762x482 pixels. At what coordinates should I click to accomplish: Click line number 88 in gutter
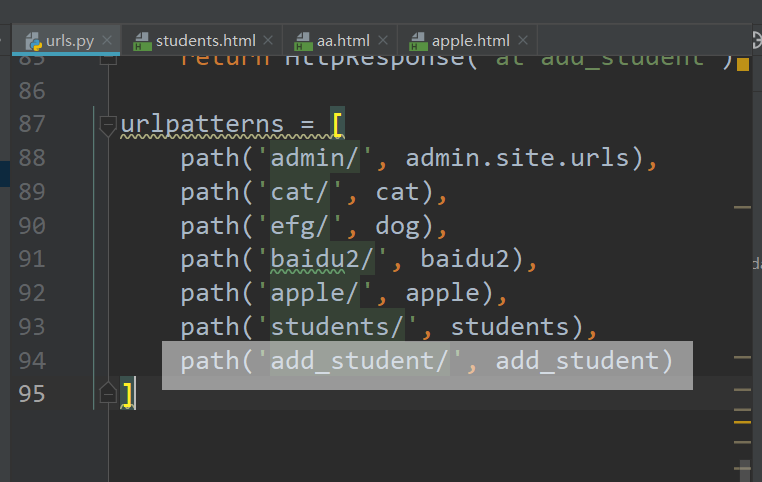32,158
